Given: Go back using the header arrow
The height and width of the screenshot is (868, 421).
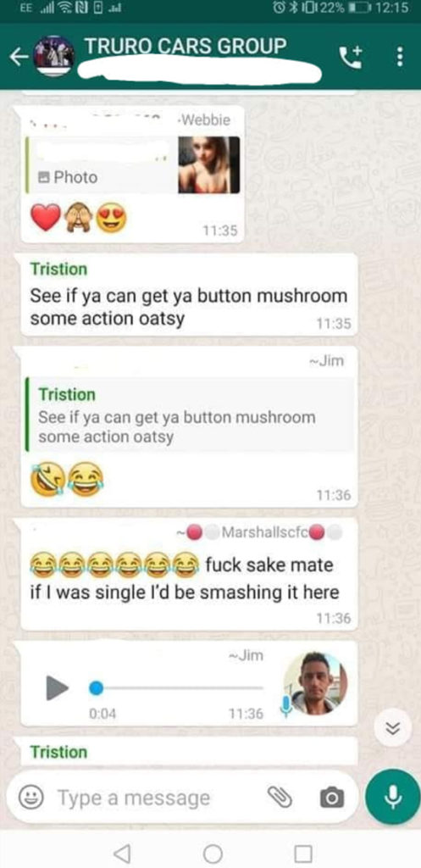Looking at the screenshot, I should (19, 57).
